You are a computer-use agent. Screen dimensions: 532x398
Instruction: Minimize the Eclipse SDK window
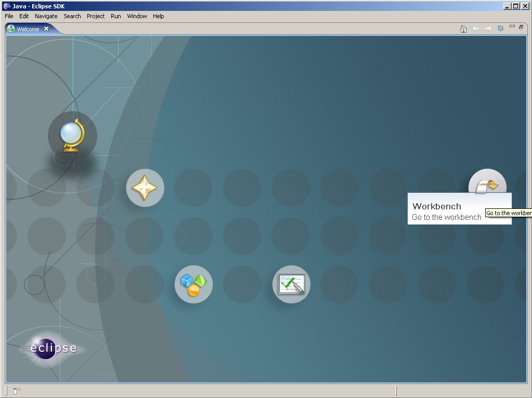[507, 6]
